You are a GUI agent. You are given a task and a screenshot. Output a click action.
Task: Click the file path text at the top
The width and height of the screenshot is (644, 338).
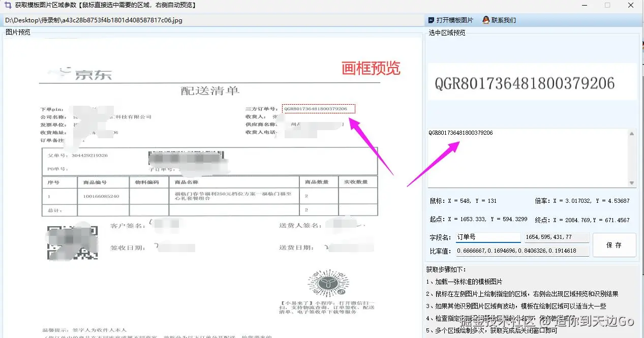94,20
